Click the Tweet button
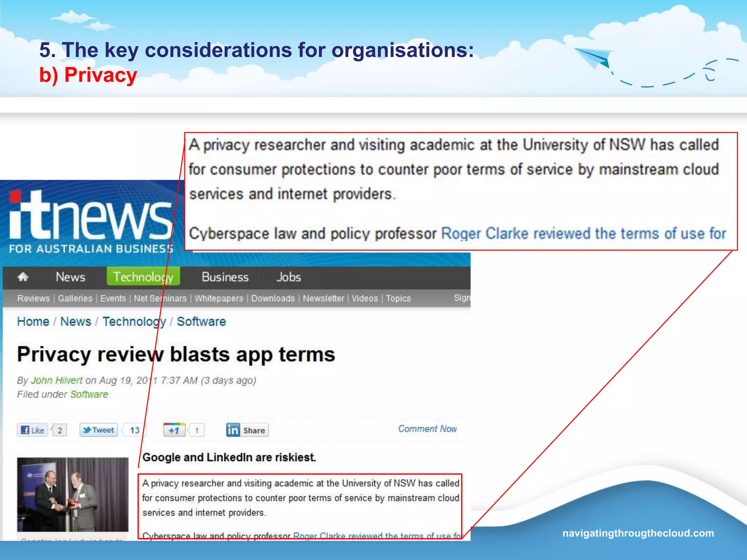747x560 pixels. tap(98, 430)
